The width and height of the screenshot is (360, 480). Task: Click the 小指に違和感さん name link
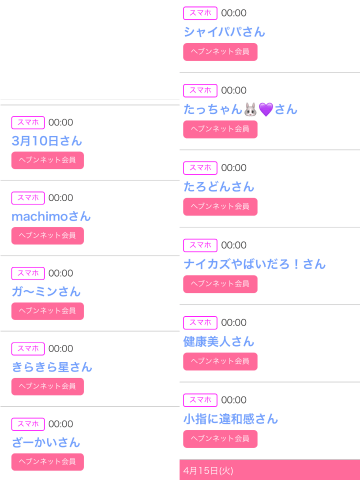231,419
